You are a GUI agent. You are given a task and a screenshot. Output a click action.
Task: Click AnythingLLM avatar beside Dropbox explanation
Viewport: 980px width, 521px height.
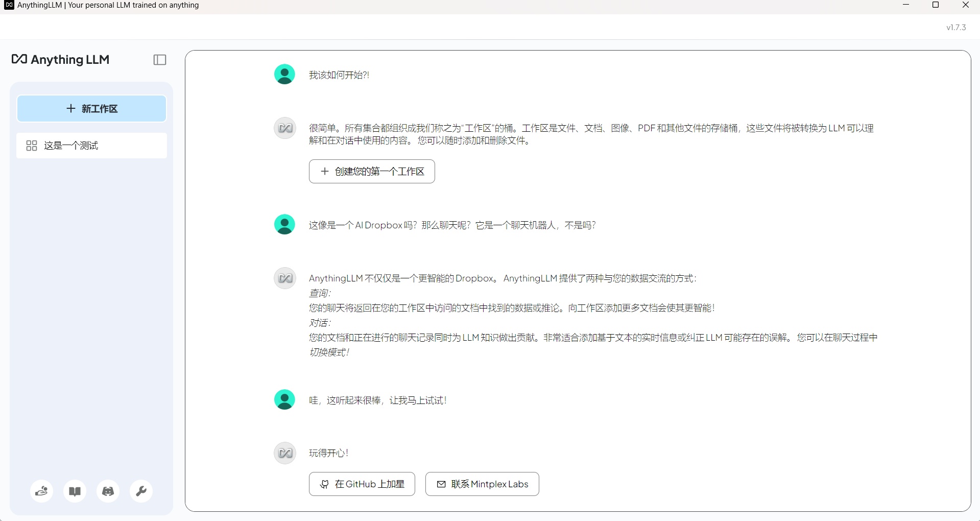[285, 278]
